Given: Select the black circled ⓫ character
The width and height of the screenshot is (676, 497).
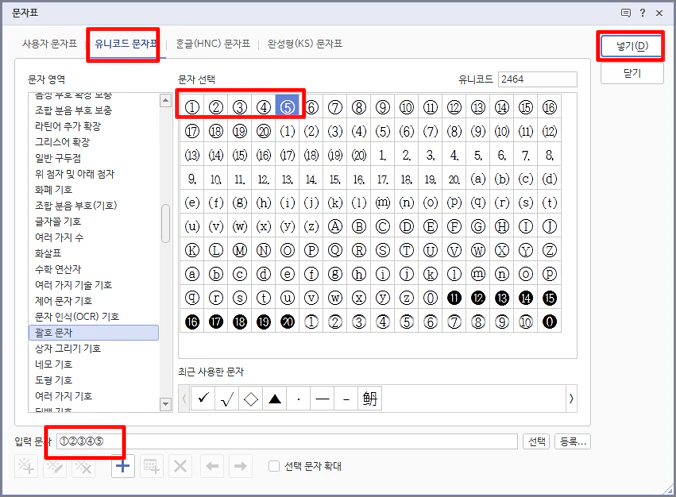Looking at the screenshot, I should click(454, 298).
